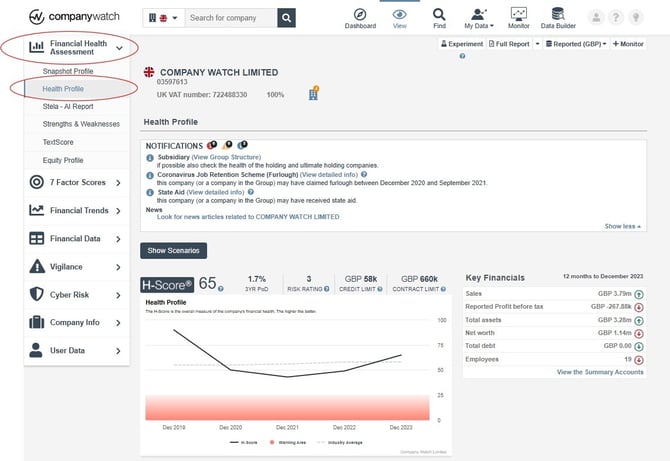Open TextScore page
This screenshot has height=461, width=670.
coord(58,142)
